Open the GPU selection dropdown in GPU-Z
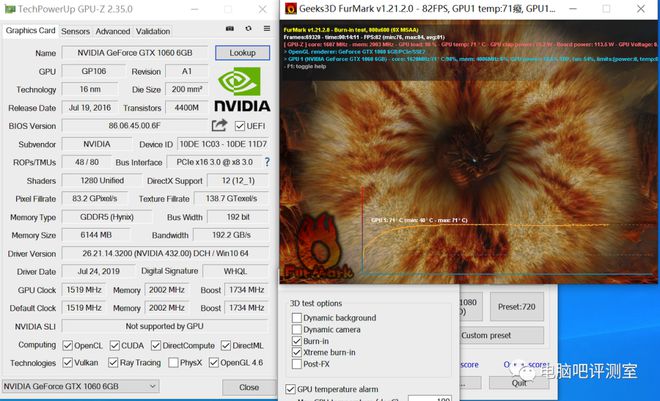This screenshot has width=660, height=401. pos(80,386)
